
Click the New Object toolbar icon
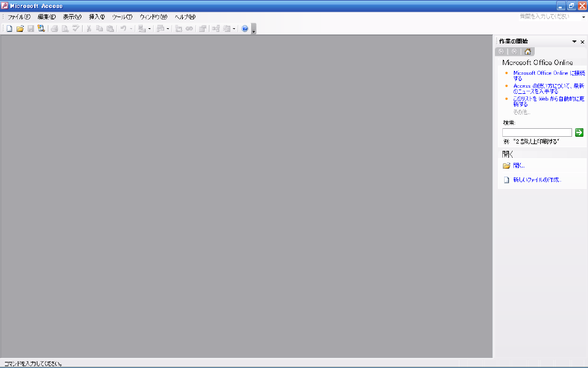(x=227, y=29)
